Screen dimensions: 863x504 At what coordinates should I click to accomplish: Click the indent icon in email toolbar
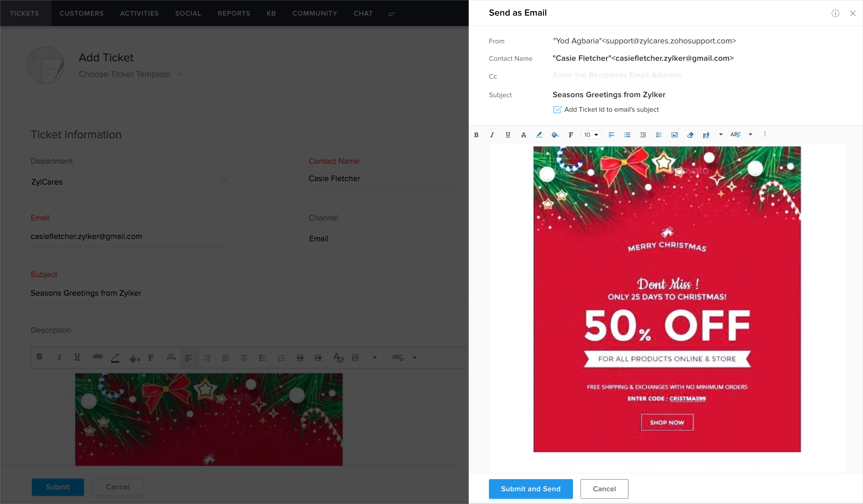[x=643, y=135]
